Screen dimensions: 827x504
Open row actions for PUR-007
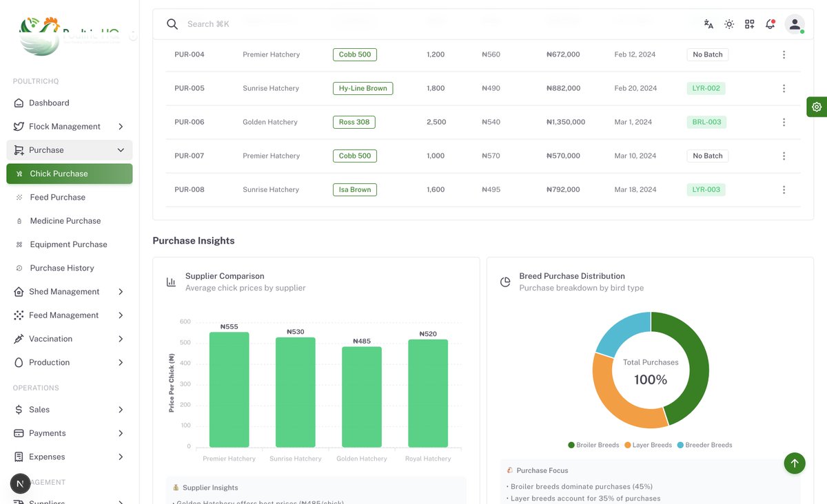[x=784, y=156]
